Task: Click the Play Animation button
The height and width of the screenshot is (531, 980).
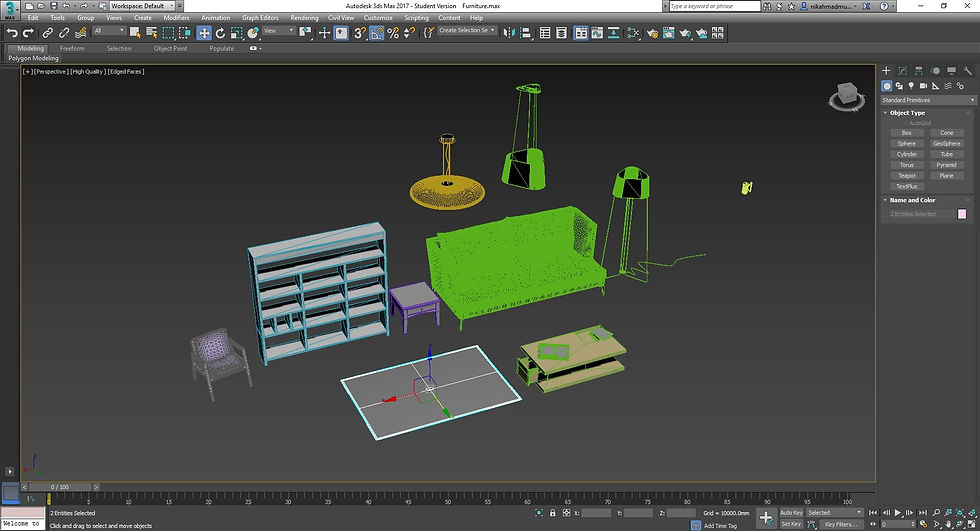Action: [898, 513]
